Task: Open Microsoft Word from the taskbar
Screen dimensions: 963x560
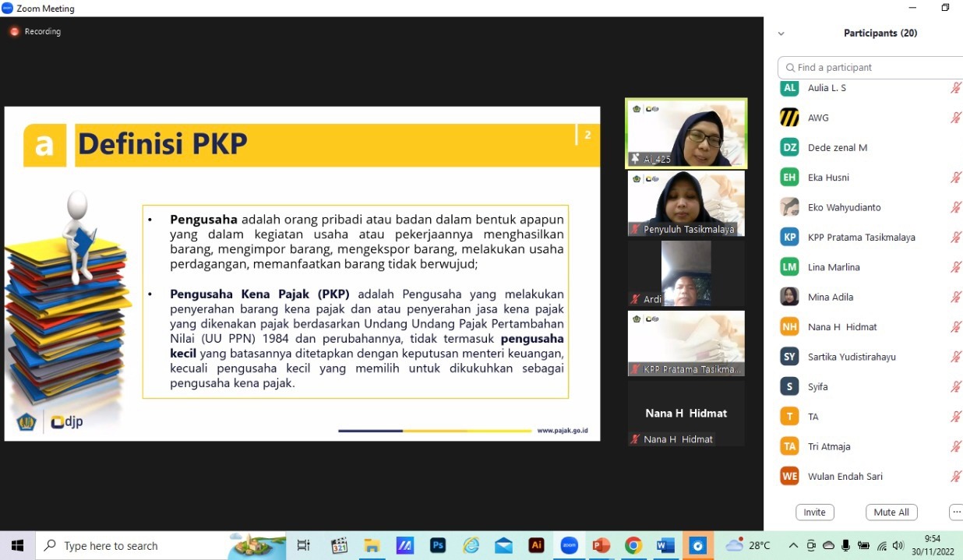Action: pos(665,546)
